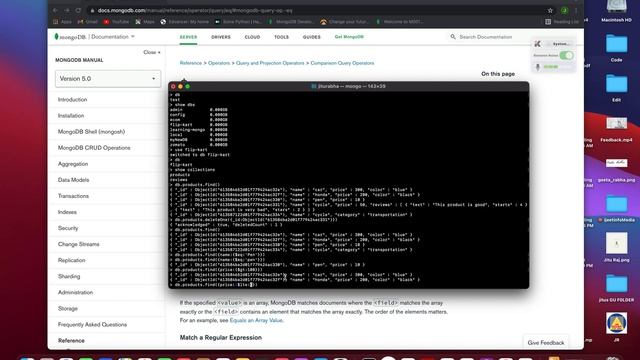Open the Apps bookmark shortcut
This screenshot has height=360, width=640.
[62, 22]
